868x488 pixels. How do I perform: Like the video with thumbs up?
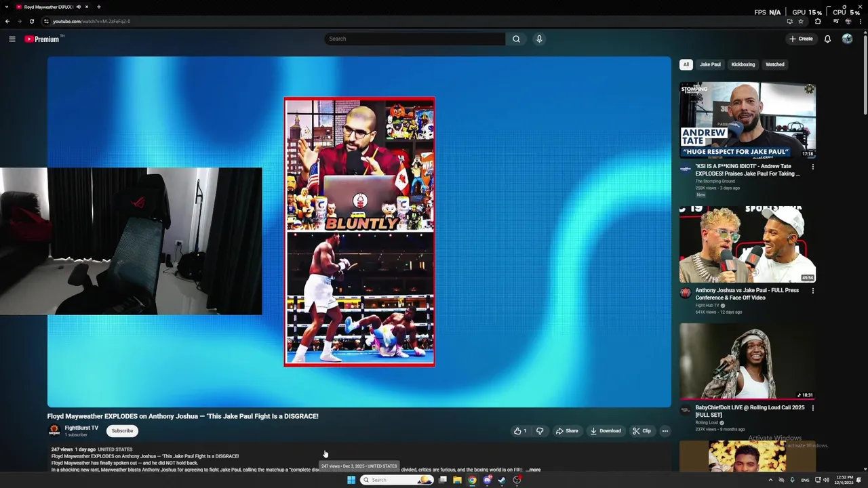pyautogui.click(x=520, y=431)
